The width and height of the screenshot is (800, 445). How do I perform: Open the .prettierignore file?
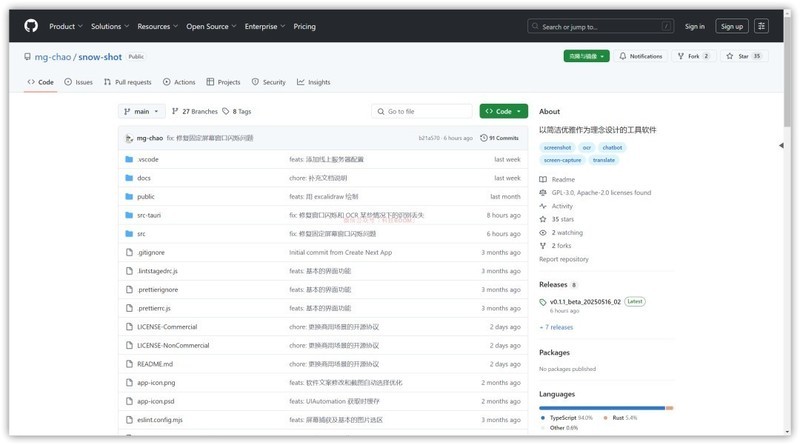[158, 290]
